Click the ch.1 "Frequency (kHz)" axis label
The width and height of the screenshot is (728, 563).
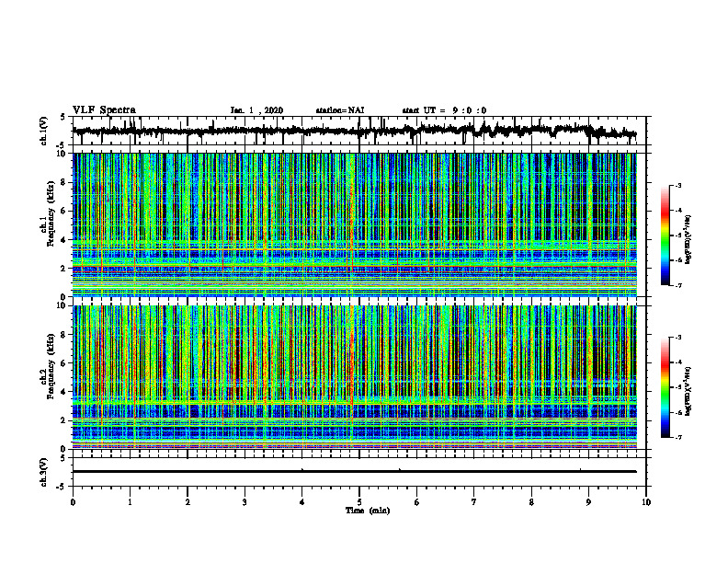point(51,213)
